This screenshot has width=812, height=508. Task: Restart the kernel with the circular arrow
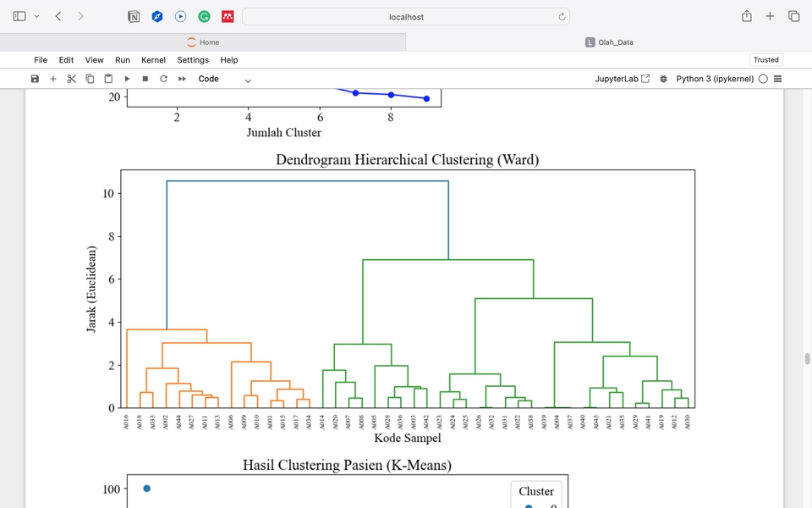(x=163, y=79)
